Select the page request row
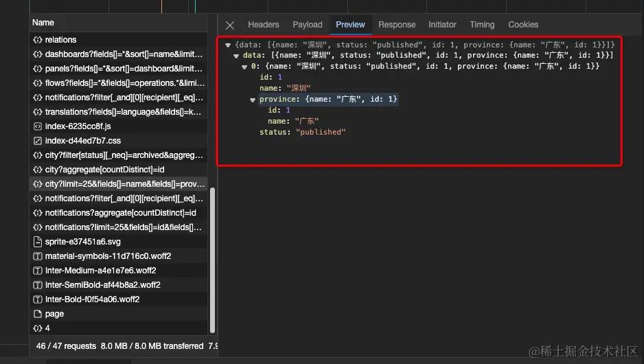This screenshot has height=364, width=644. pyautogui.click(x=119, y=314)
